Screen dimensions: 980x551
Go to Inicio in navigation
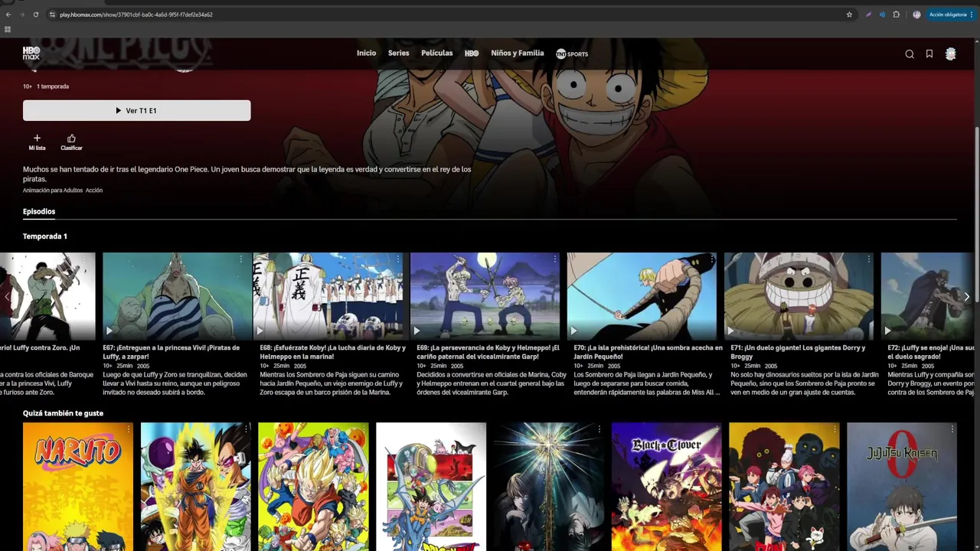tap(366, 54)
